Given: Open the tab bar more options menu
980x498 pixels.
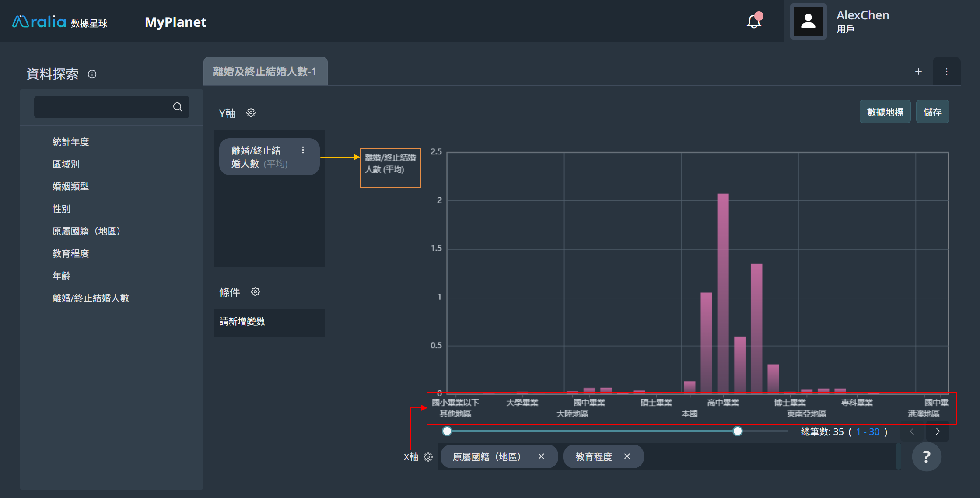Looking at the screenshot, I should click(x=946, y=71).
